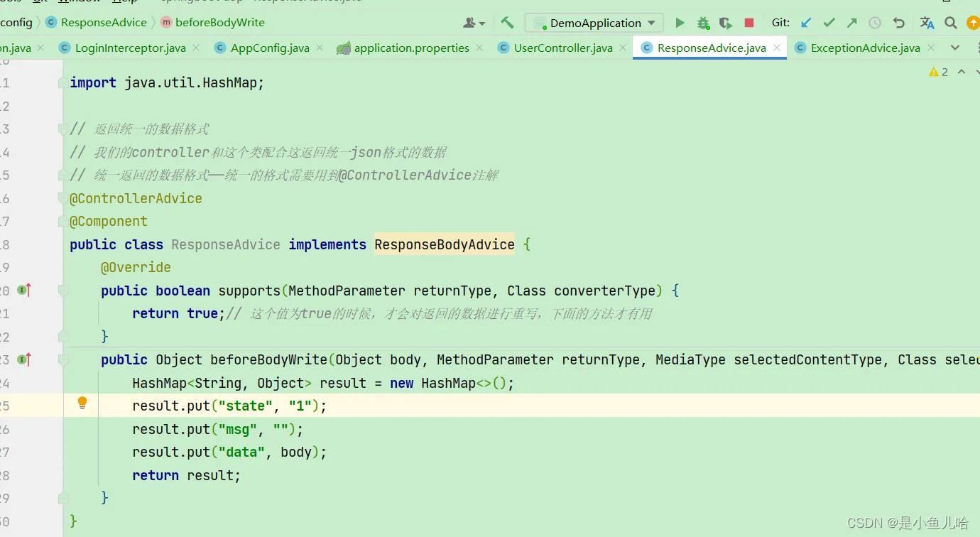The height and width of the screenshot is (537, 980).
Task: Click beforeBodyWrite in the method declaration
Action: coord(268,359)
